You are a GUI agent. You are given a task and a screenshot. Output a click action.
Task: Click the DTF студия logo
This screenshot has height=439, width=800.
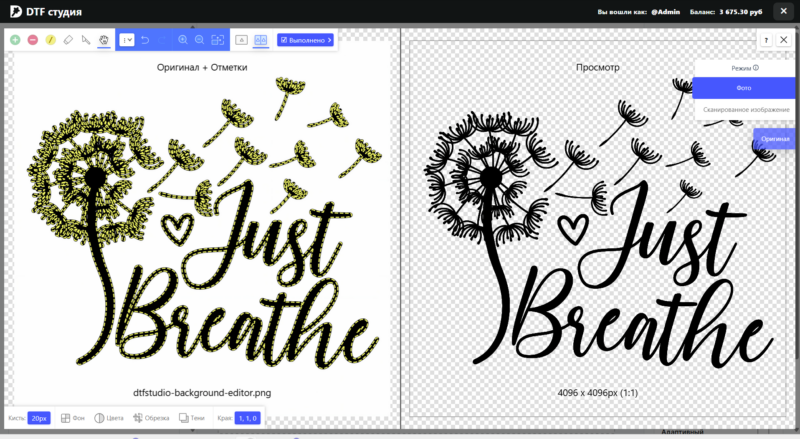pos(45,11)
